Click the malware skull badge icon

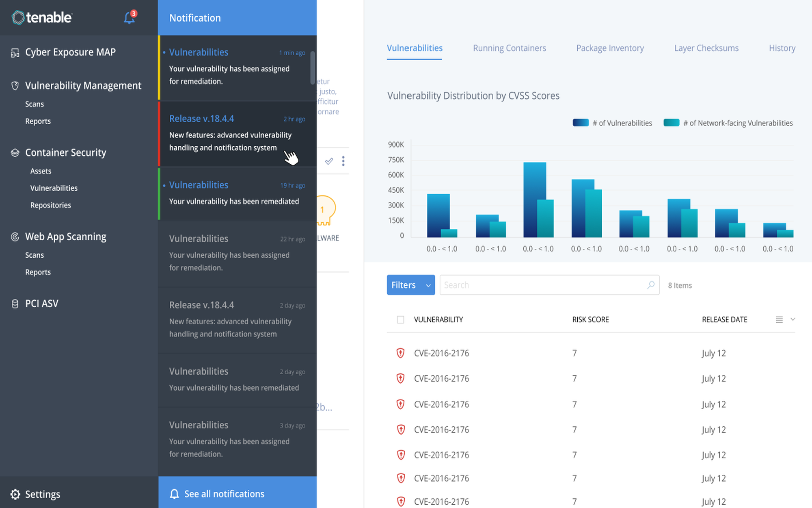(x=326, y=211)
